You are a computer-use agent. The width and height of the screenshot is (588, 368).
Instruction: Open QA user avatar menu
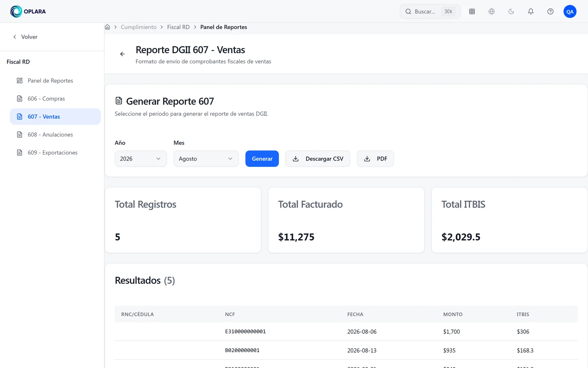click(570, 11)
